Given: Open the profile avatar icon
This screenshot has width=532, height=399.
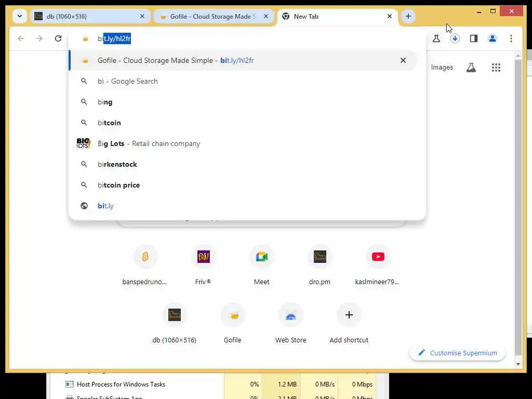Looking at the screenshot, I should click(x=493, y=38).
